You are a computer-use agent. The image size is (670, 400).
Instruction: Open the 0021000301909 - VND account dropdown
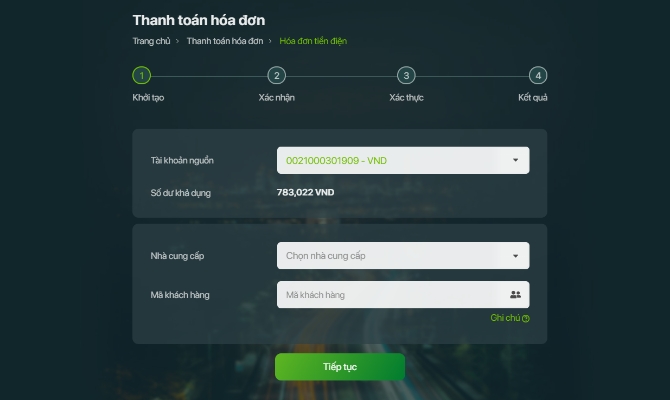coord(403,160)
